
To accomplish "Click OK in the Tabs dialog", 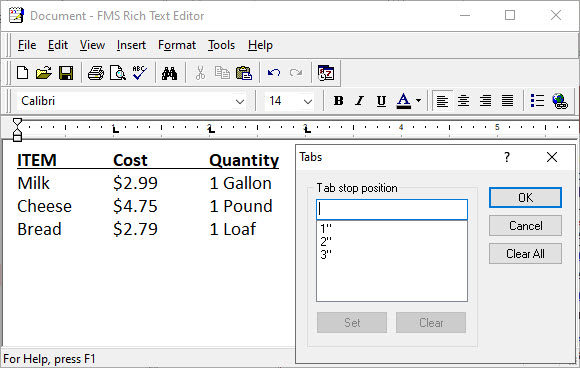I will [525, 197].
